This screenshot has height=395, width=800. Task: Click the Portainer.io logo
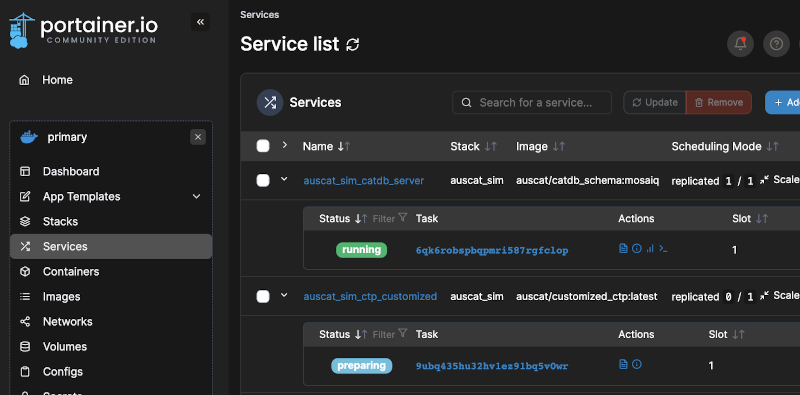84,30
